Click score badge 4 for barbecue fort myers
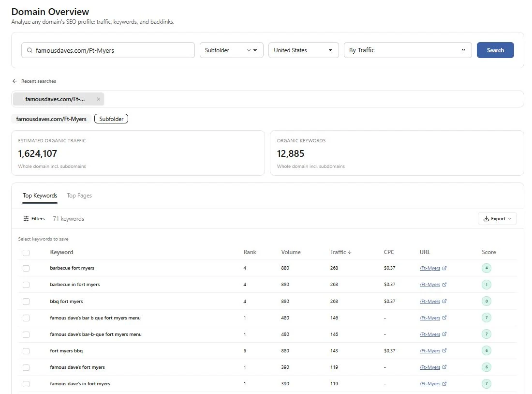Image resolution: width=532 pixels, height=394 pixels. [487, 268]
